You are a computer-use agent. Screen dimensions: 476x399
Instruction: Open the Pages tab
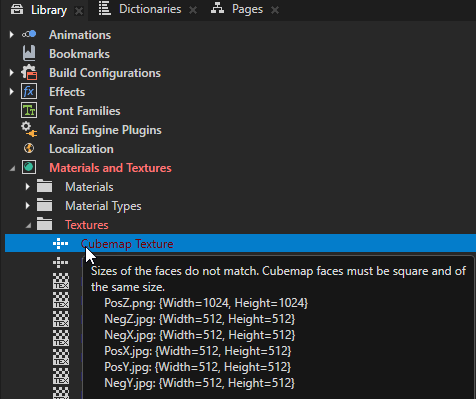pyautogui.click(x=247, y=9)
